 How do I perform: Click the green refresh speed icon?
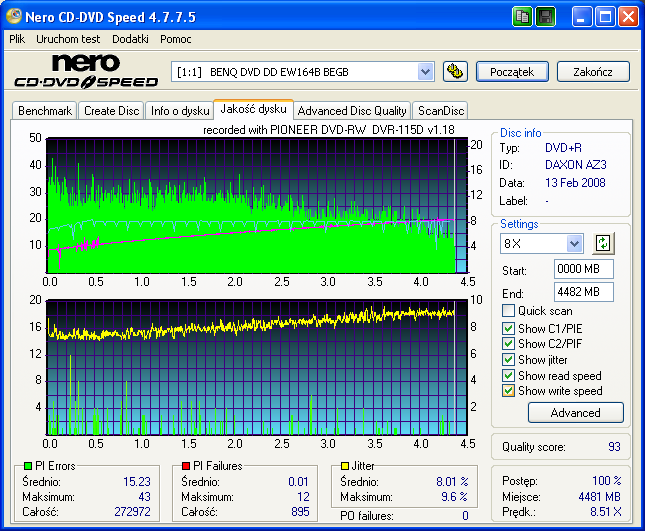(603, 243)
